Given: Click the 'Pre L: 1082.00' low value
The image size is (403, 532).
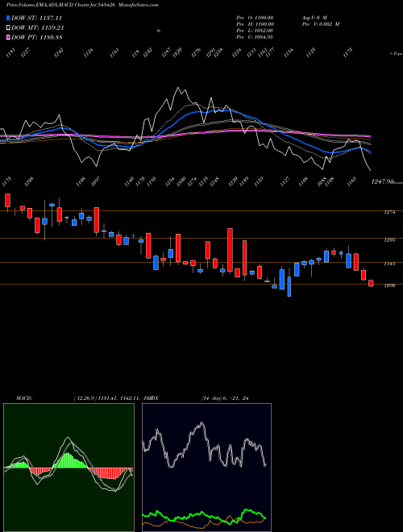Looking at the screenshot, I should (x=255, y=30).
